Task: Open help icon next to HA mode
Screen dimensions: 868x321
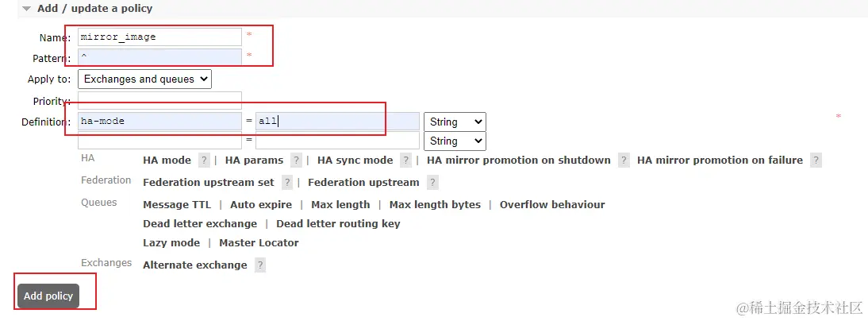Action: [204, 160]
